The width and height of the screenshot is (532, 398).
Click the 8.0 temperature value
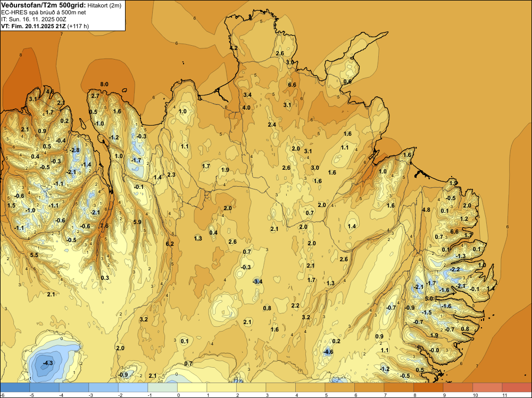click(104, 84)
